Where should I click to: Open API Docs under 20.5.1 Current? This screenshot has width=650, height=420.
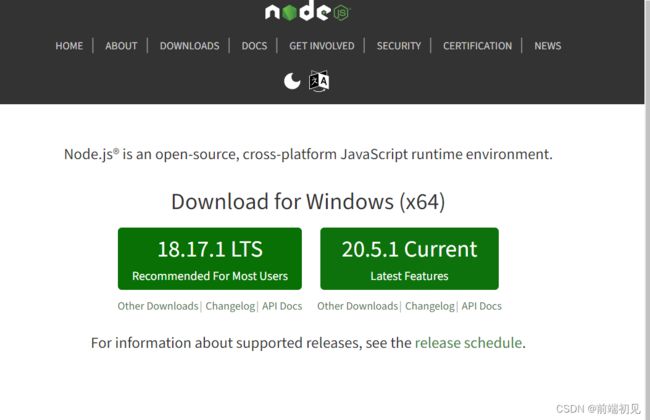point(482,306)
